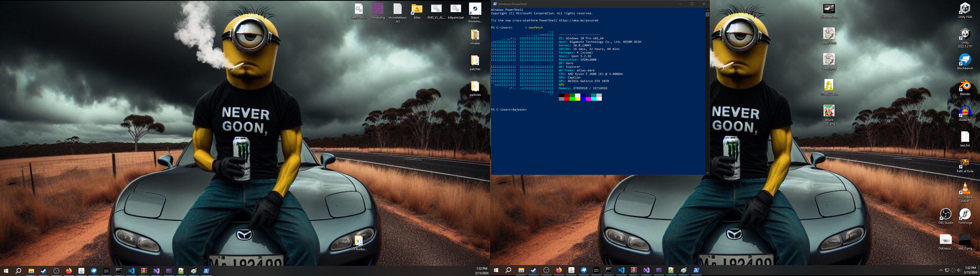Open the YamlDotN... file on desktop

pyautogui.click(x=358, y=11)
